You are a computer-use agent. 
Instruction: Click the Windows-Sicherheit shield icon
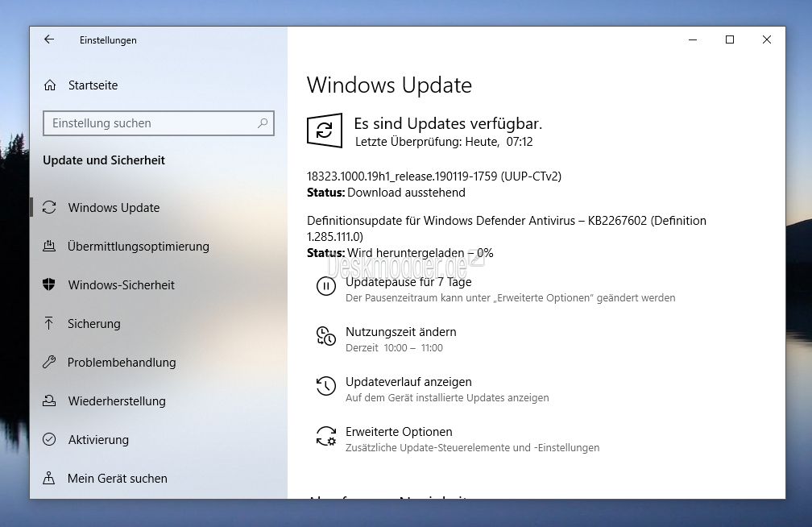[x=48, y=284]
